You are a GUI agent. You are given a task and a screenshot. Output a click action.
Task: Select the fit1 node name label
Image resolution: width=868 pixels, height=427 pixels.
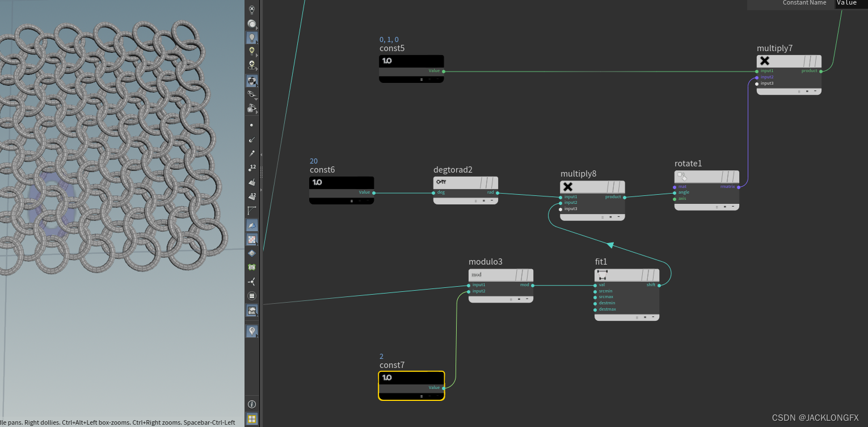point(601,262)
